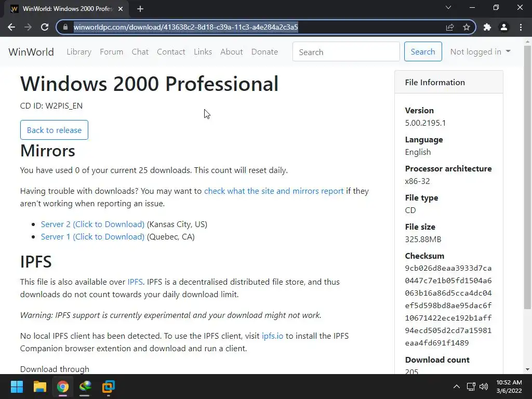Open the Forum menu item
This screenshot has height=399, width=532.
pyautogui.click(x=111, y=52)
